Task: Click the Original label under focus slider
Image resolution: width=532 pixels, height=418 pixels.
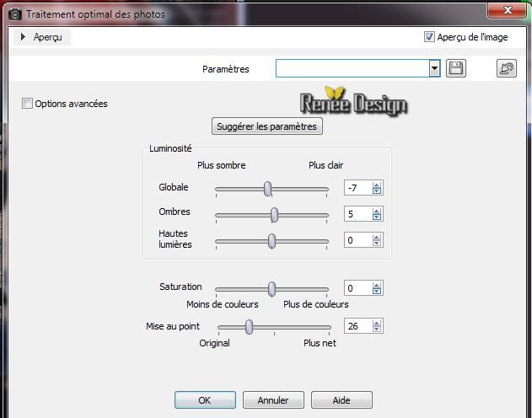Action: click(214, 343)
